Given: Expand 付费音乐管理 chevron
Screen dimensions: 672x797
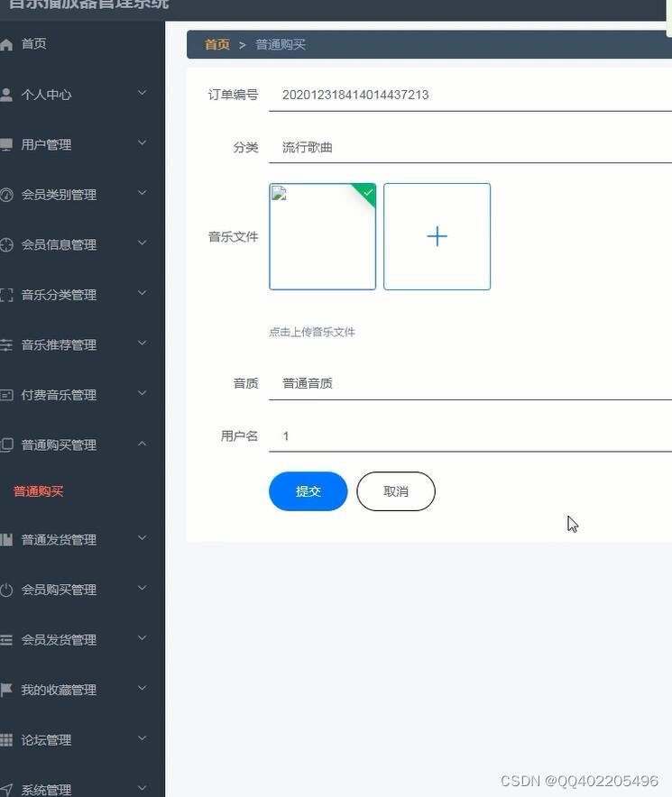Looking at the screenshot, I should (x=143, y=393).
